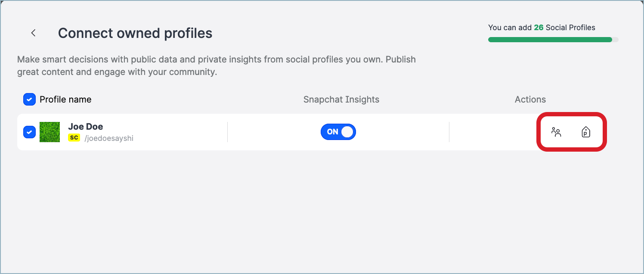This screenshot has height=274, width=644.
Task: Click the Actions column header
Action: [x=530, y=100]
